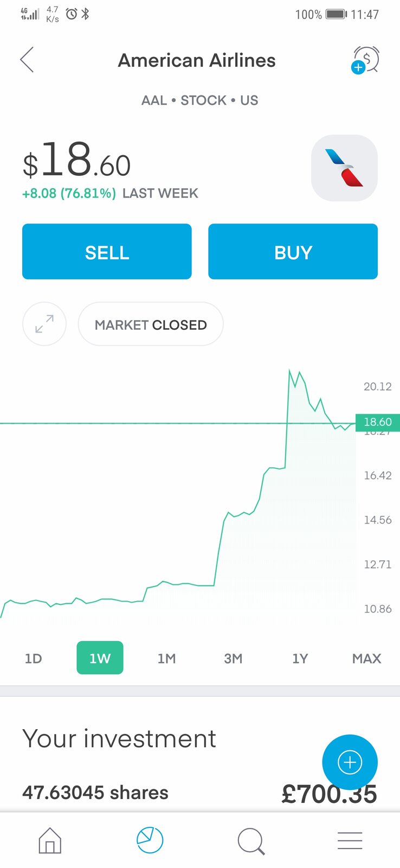
Task: Show the 1Y chart range
Action: click(300, 658)
